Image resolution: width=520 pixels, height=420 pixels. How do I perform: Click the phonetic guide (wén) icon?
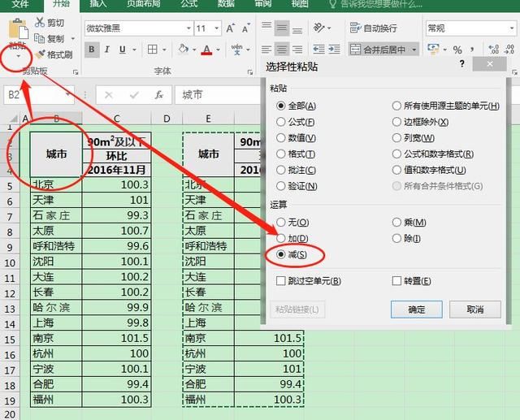[236, 50]
